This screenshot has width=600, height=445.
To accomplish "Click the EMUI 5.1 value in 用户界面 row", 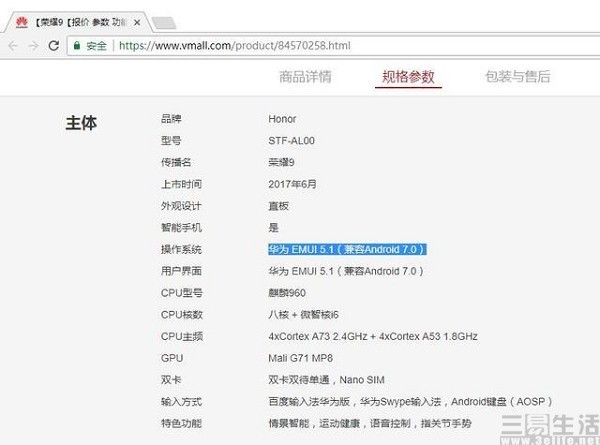I will point(346,271).
